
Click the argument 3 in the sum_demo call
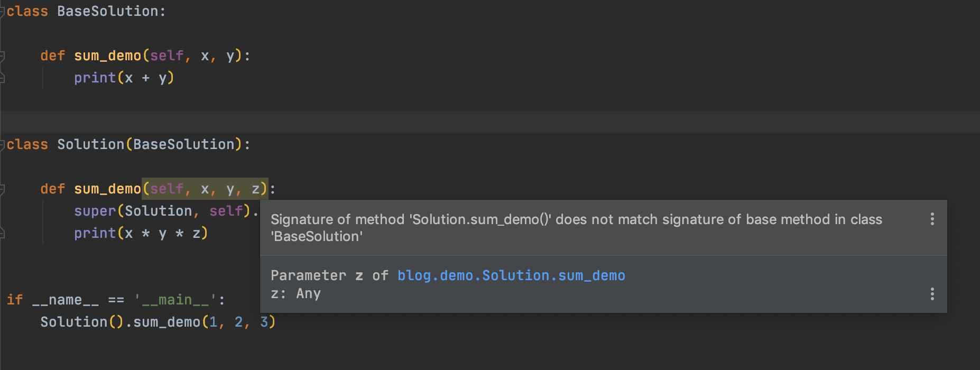click(264, 322)
